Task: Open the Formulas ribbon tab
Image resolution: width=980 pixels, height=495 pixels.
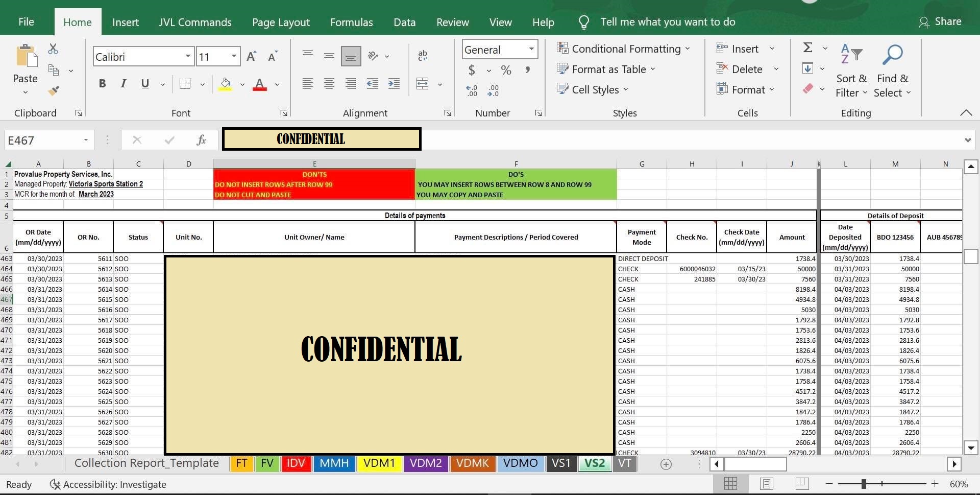Action: click(351, 22)
